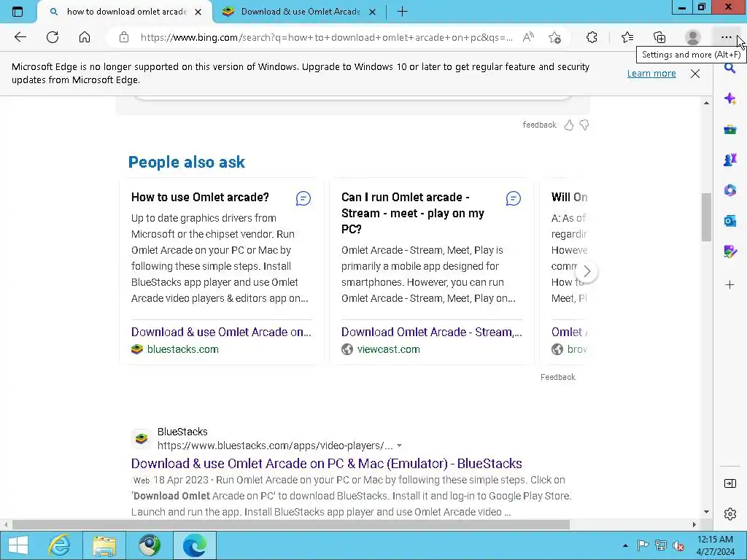This screenshot has width=747, height=560.
Task: Close the Download & use Omlet Arcade tab
Action: tap(373, 12)
